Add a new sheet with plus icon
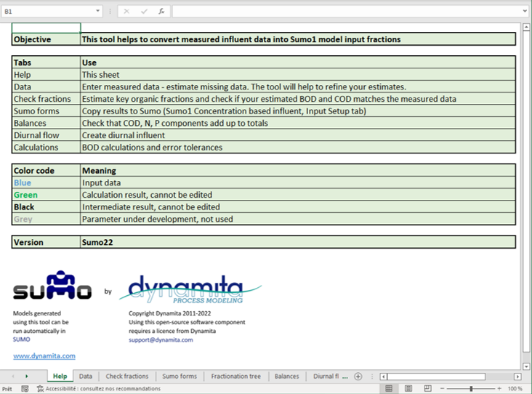 click(357, 377)
